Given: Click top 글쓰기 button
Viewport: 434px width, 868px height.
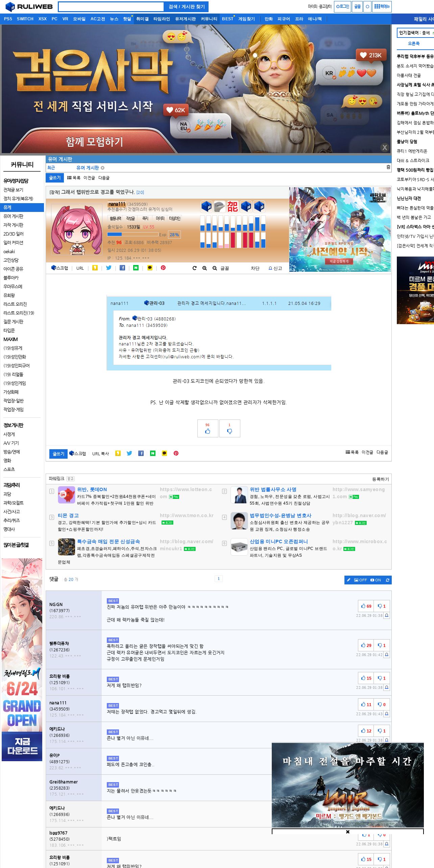Looking at the screenshot, I should [x=55, y=178].
